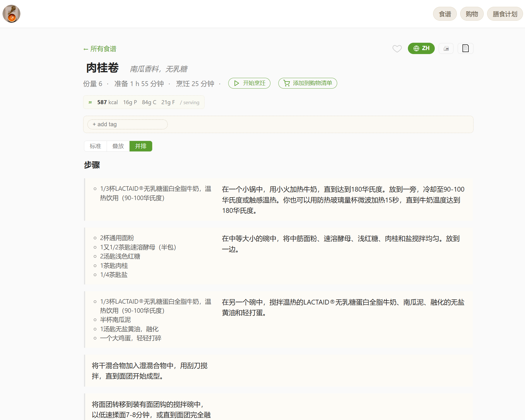
Task: Click the shopping cart icon in 添加到购物清单
Action: [x=287, y=83]
